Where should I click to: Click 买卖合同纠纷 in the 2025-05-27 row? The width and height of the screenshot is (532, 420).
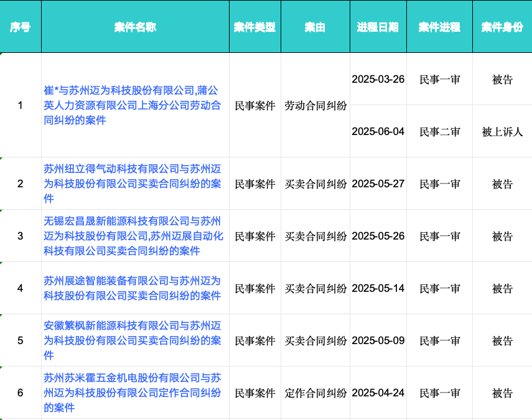point(315,184)
